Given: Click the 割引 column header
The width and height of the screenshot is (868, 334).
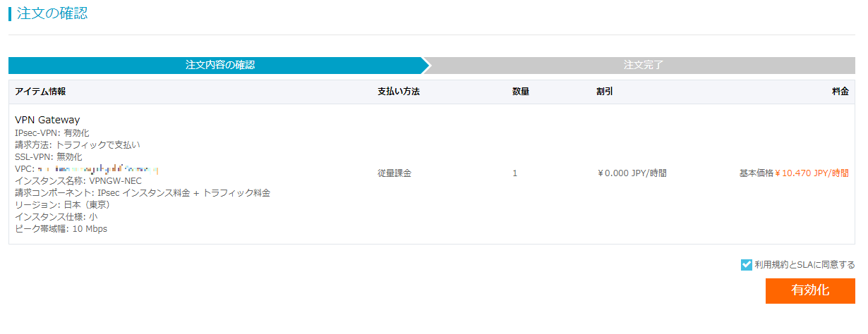Looking at the screenshot, I should pyautogui.click(x=605, y=92).
